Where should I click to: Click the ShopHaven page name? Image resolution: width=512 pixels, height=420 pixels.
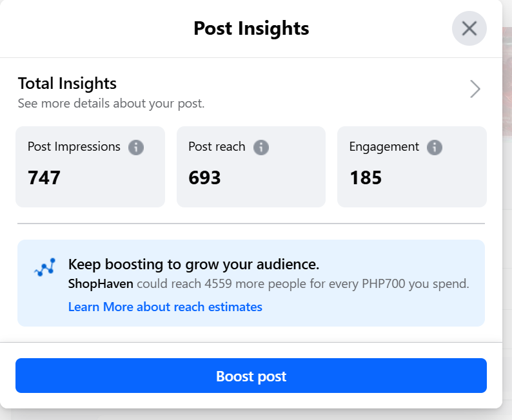coord(101,284)
